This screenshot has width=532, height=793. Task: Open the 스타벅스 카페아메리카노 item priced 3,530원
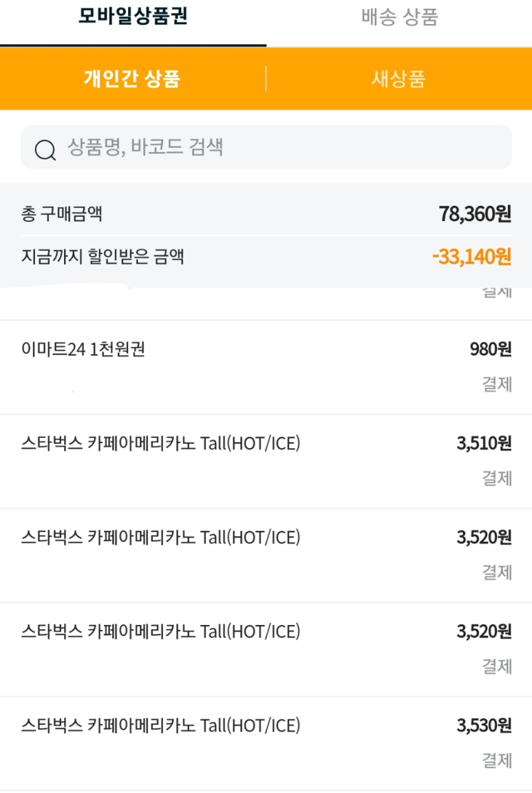[161, 726]
